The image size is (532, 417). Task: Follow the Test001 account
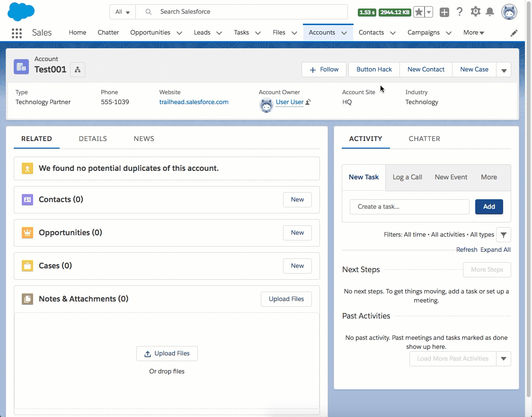(324, 70)
